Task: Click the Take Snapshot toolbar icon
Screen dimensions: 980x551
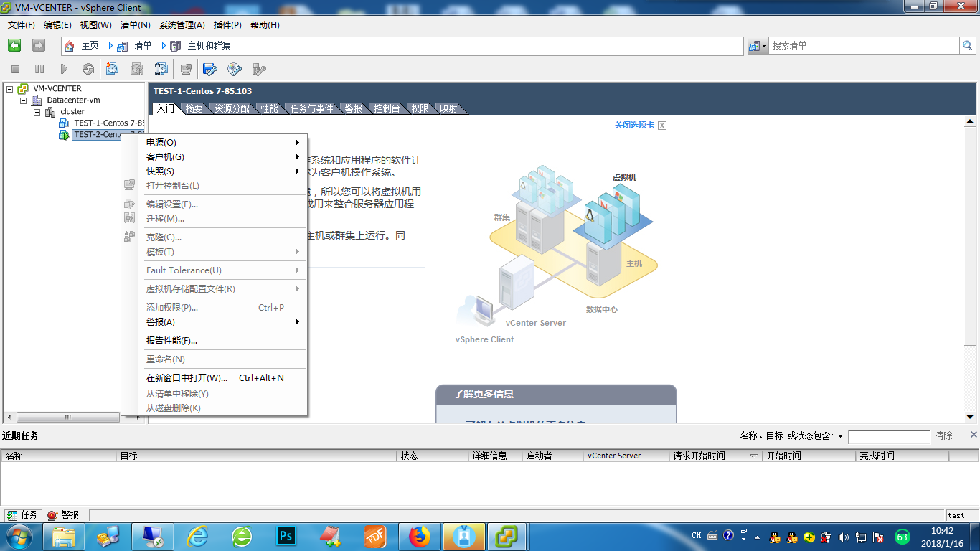Action: tap(113, 69)
